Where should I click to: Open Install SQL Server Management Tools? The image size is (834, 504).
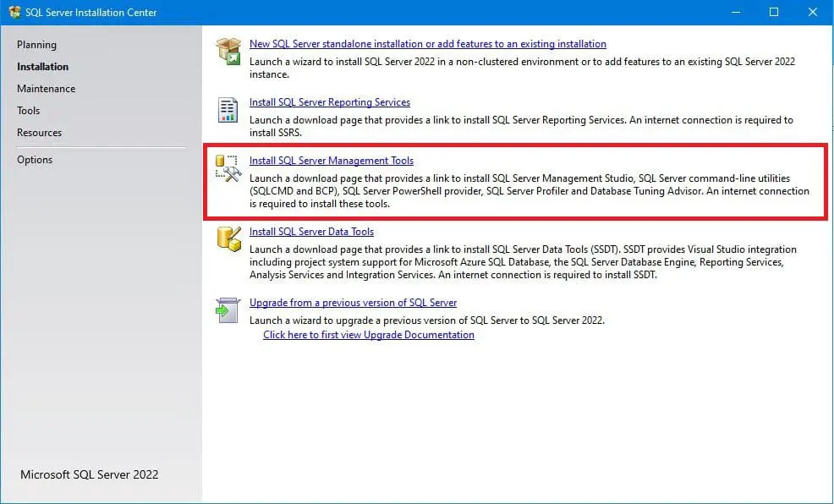[332, 160]
